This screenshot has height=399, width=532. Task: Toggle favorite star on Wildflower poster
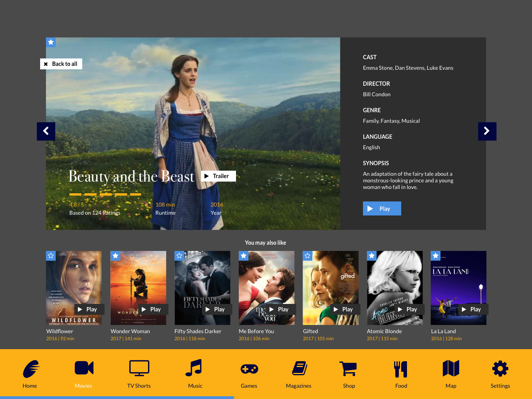pos(51,256)
